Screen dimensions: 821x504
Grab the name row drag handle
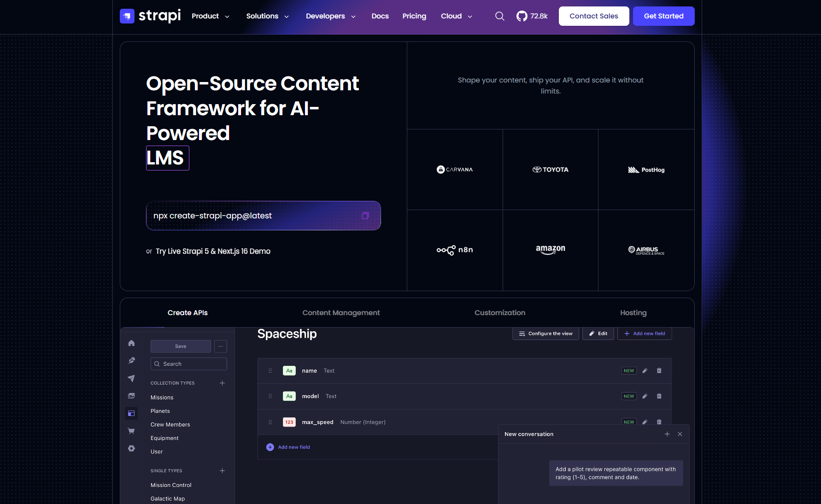270,370
